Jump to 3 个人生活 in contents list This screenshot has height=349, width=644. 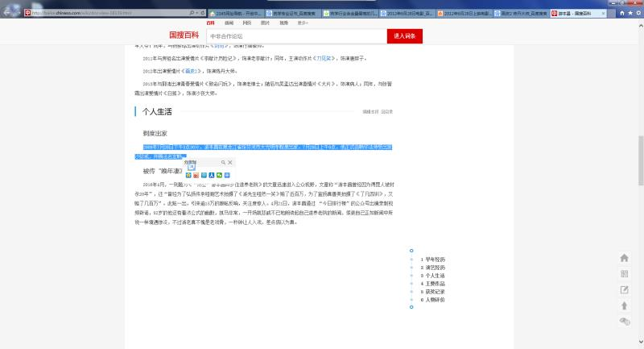click(433, 276)
